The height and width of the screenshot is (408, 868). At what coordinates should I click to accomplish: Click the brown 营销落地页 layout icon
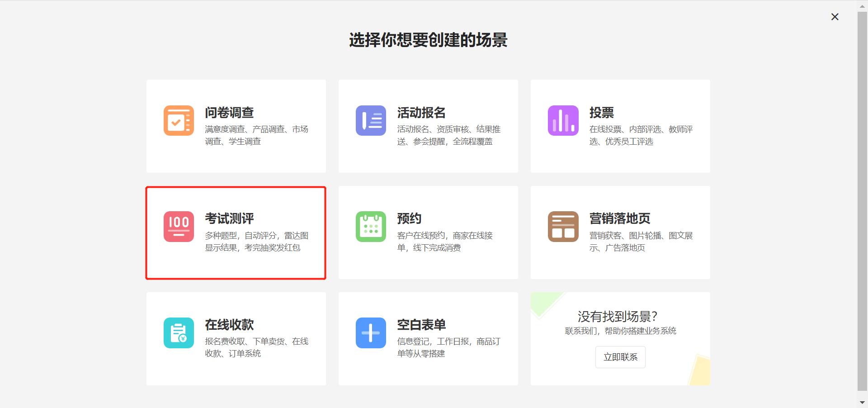(x=563, y=227)
